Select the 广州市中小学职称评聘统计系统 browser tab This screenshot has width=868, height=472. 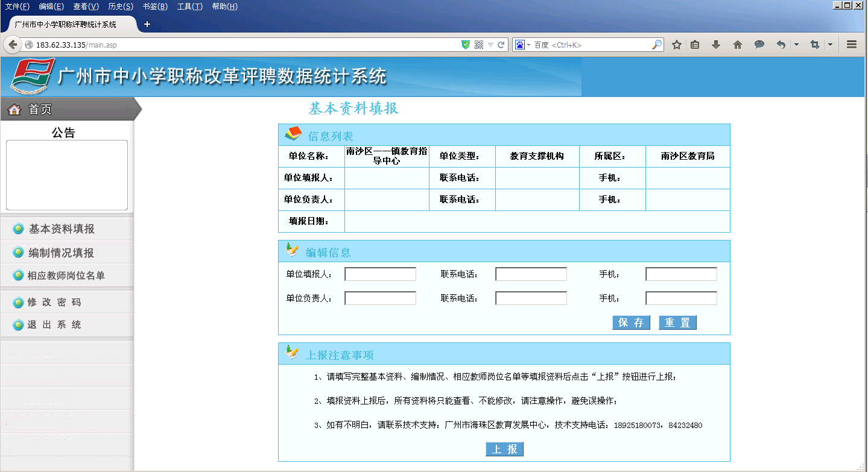[69, 25]
